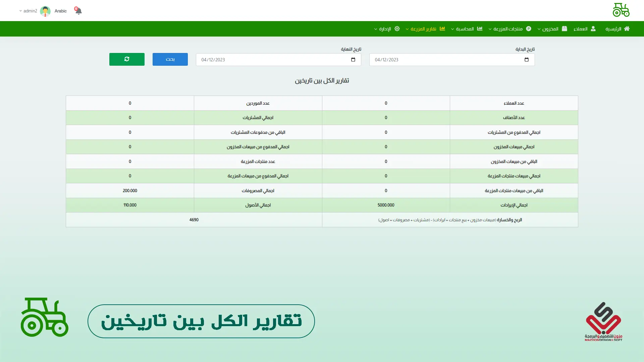The image size is (644, 362).
Task: Click the home icon beside الرئيسية
Action: click(x=627, y=29)
